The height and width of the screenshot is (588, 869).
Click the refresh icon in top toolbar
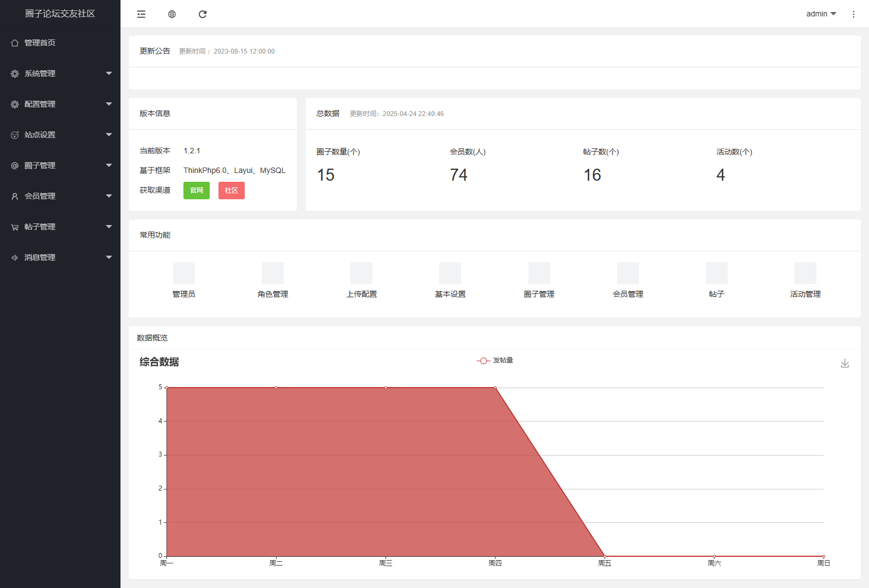[x=203, y=14]
